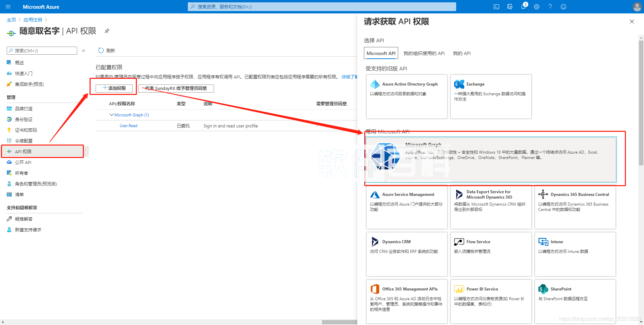Switch to 我的 API tab
Image resolution: width=644 pixels, height=325 pixels.
pos(462,53)
